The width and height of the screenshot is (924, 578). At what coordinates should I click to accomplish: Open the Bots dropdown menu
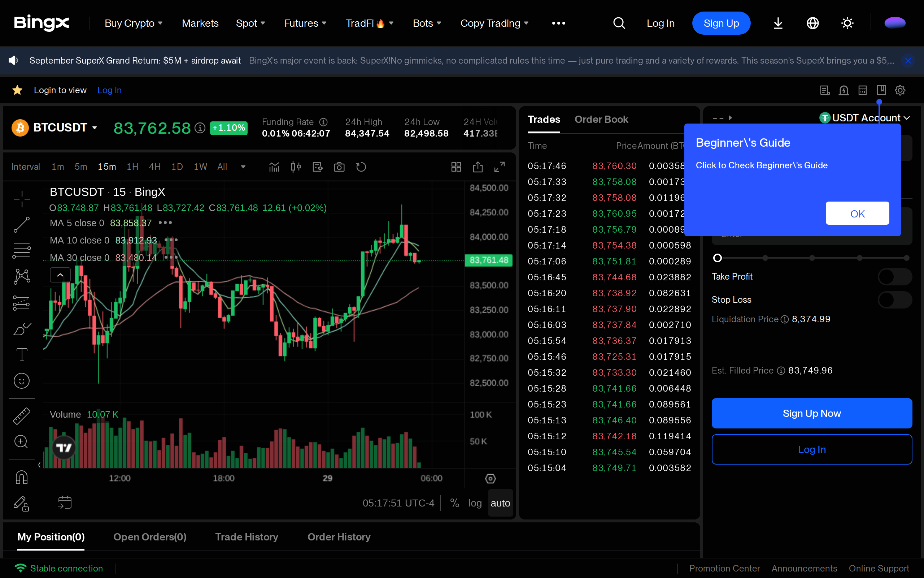coord(427,23)
